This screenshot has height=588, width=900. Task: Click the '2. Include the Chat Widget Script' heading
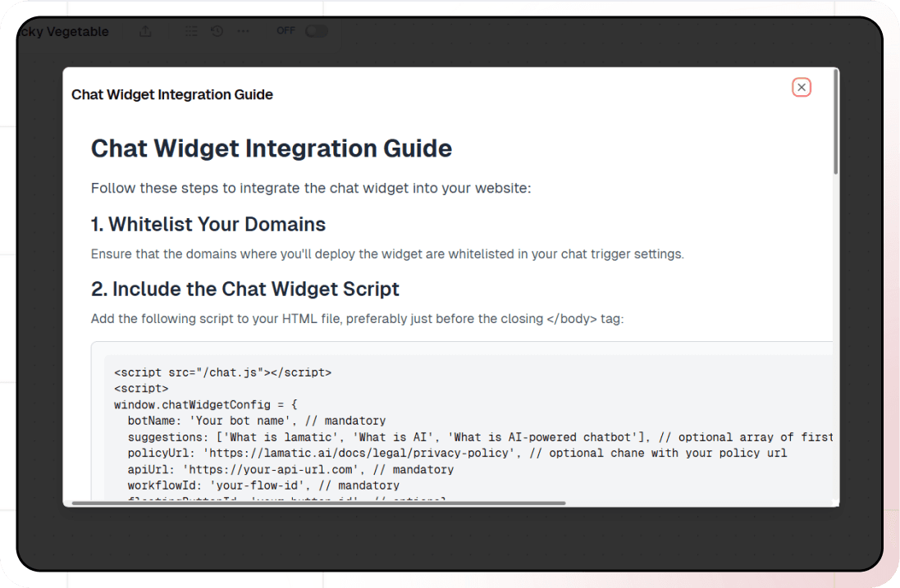click(245, 289)
